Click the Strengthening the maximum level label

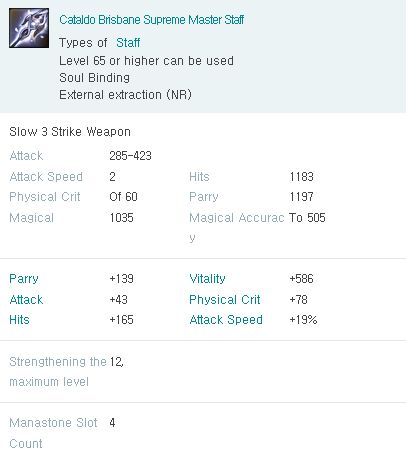[58, 371]
